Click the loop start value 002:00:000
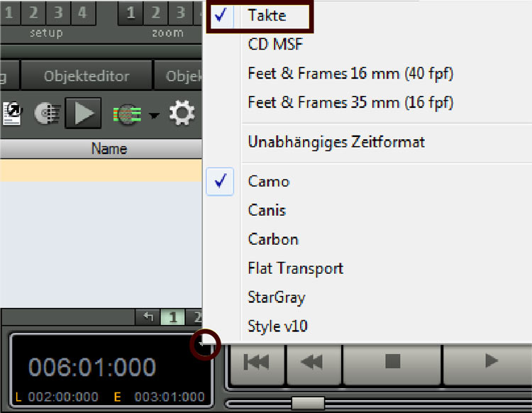Image resolution: width=532 pixels, height=413 pixels. (x=63, y=397)
